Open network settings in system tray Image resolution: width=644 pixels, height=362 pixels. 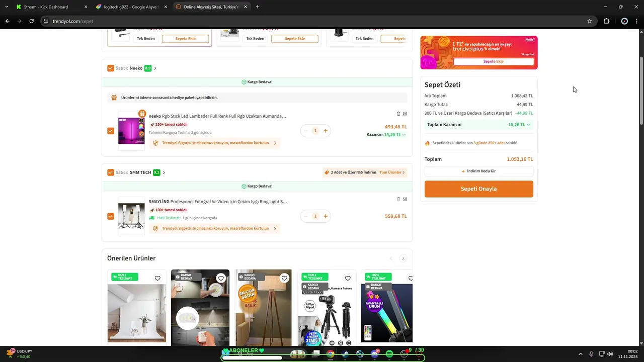click(602, 354)
